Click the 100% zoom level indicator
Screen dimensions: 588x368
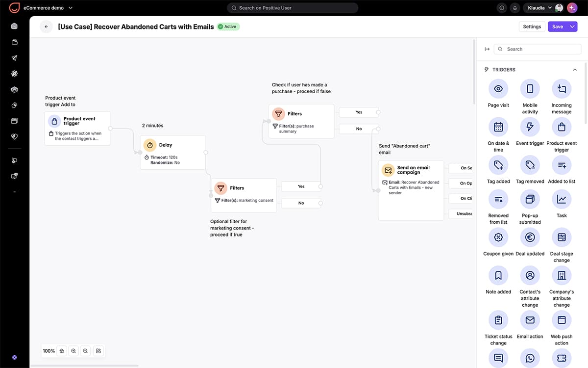pyautogui.click(x=49, y=351)
